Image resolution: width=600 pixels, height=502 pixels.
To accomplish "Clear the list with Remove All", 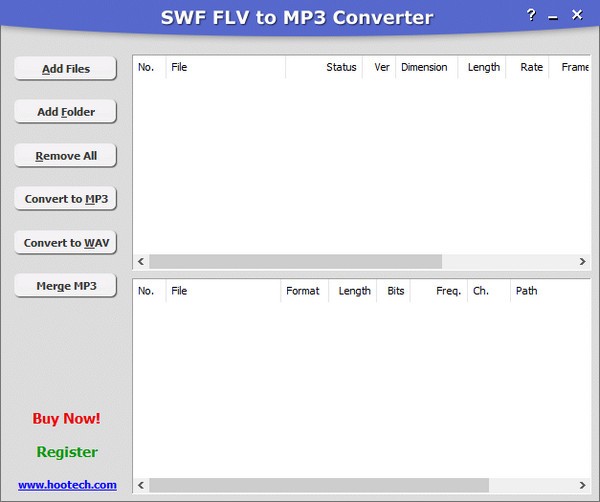I will [66, 156].
